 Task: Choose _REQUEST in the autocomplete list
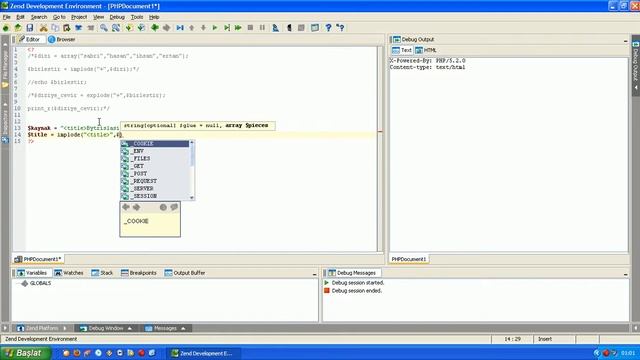(x=155, y=181)
